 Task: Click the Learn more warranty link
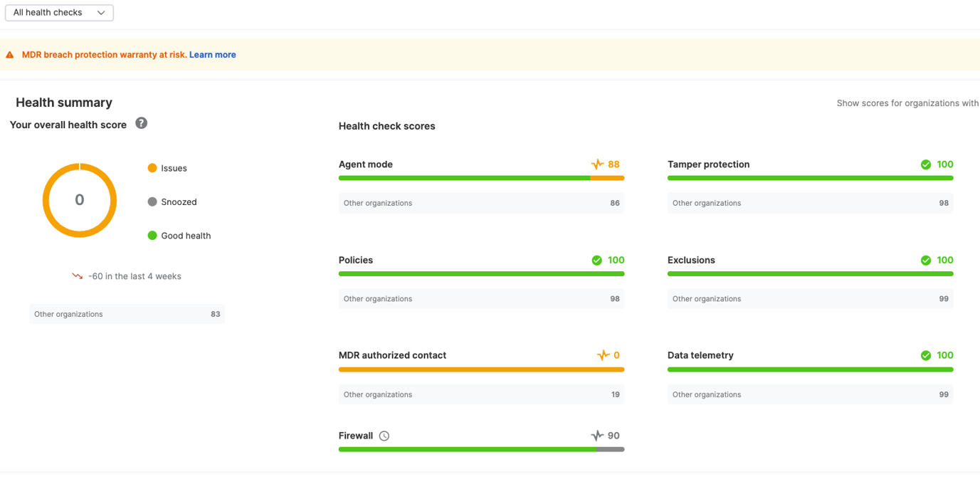tap(212, 55)
